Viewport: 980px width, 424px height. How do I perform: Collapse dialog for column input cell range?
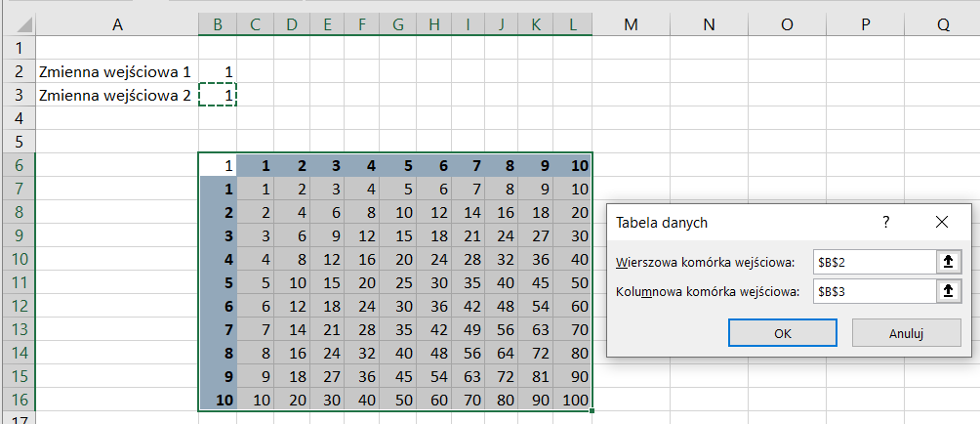948,291
